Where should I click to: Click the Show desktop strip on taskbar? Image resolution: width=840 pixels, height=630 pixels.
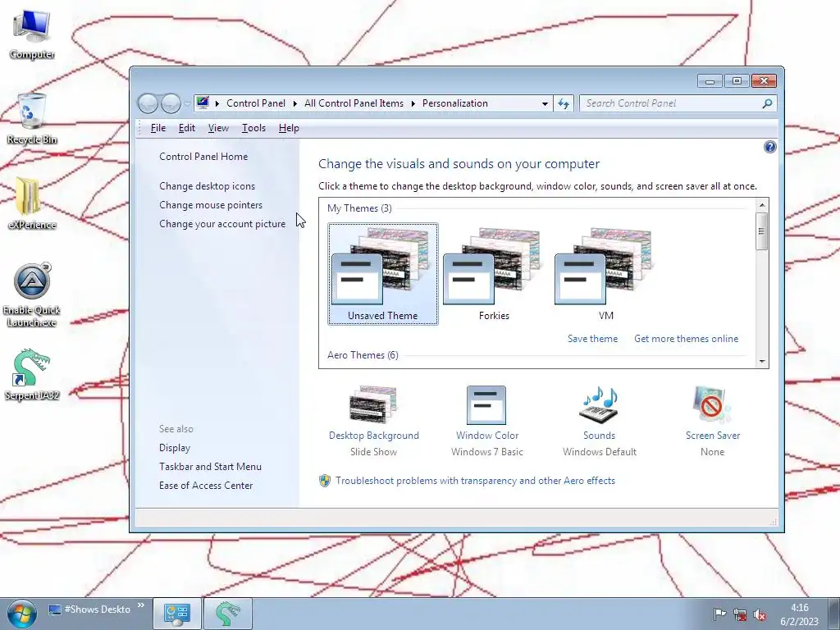tap(833, 614)
